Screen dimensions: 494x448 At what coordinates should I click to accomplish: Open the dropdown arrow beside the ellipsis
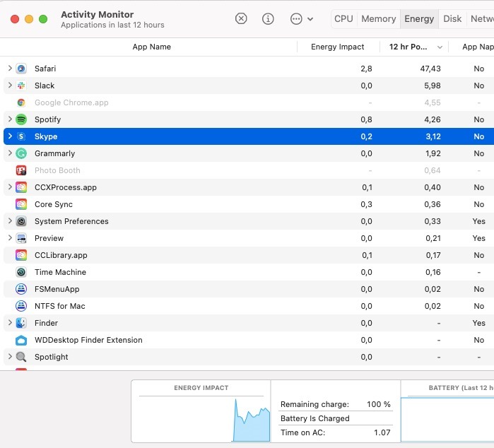(310, 19)
